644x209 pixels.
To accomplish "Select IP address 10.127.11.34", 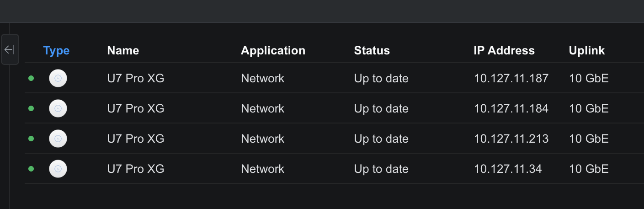I will click(508, 169).
